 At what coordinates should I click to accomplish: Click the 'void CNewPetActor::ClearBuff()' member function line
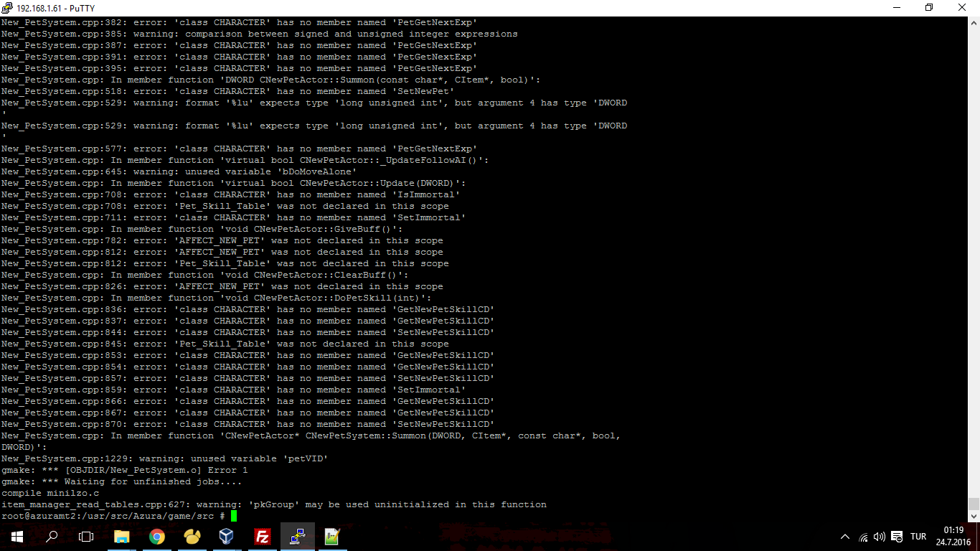point(205,275)
